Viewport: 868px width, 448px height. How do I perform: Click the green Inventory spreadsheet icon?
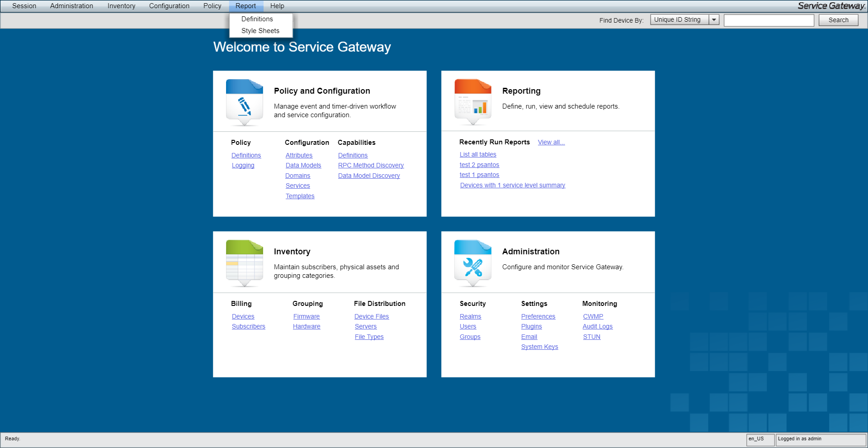244,263
